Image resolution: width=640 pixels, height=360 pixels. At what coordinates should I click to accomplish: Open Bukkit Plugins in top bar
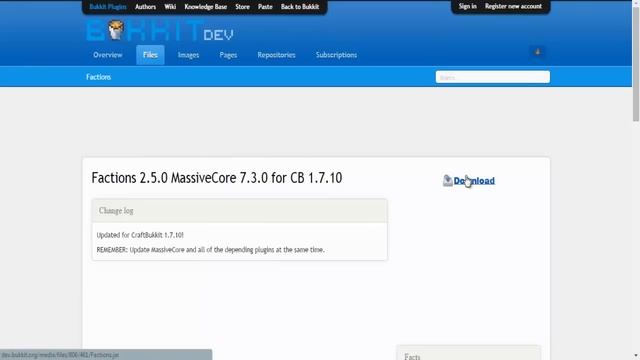(108, 7)
